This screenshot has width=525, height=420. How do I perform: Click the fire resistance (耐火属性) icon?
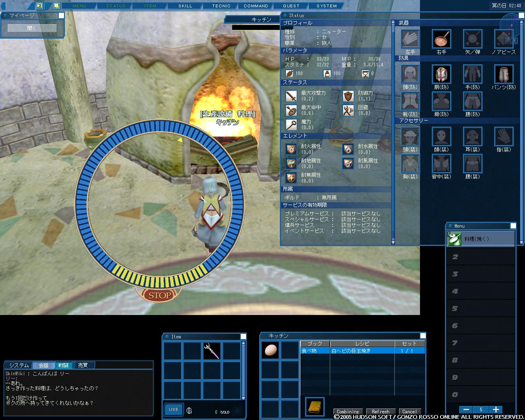(x=291, y=149)
